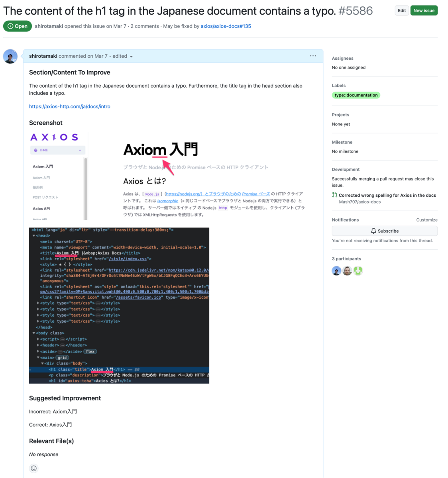Image resolution: width=448 pixels, height=478 pixels.
Task: Click the issue number #5586
Action: (x=356, y=11)
